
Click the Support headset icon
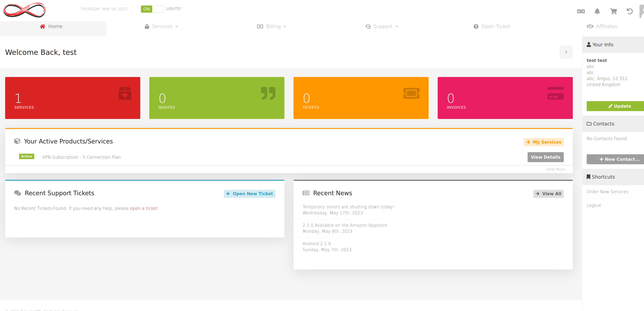tap(368, 26)
